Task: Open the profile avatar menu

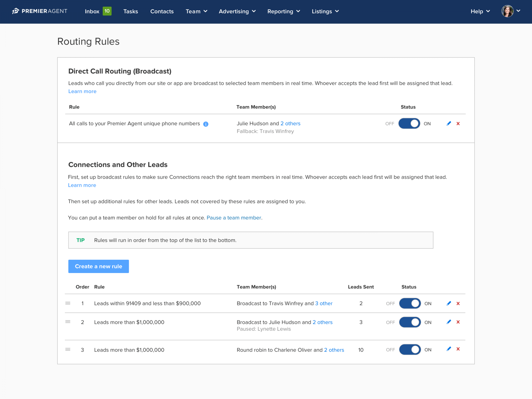Action: coord(507,11)
